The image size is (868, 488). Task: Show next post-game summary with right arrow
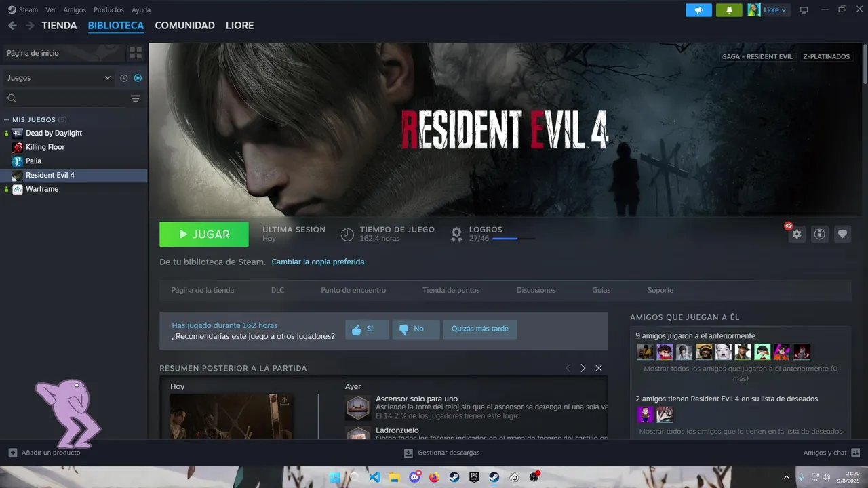click(x=583, y=368)
